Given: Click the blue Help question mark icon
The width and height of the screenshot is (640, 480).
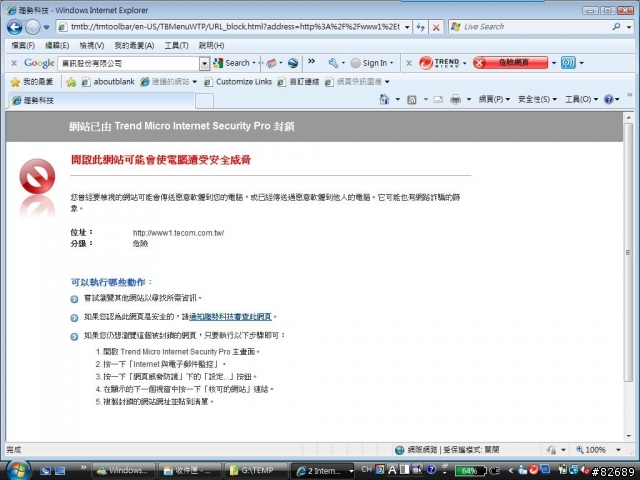Looking at the screenshot, I should point(608,99).
